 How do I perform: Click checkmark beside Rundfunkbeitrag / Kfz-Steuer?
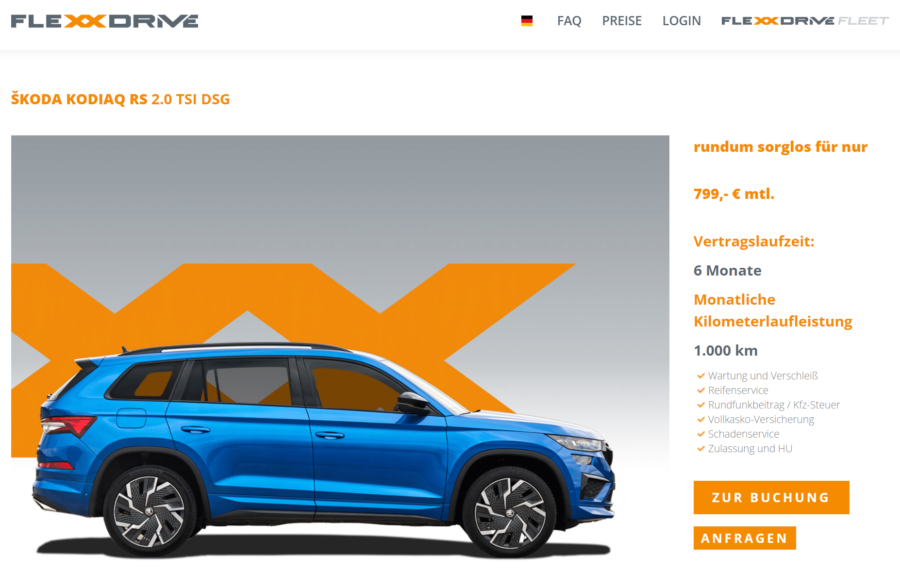click(701, 405)
